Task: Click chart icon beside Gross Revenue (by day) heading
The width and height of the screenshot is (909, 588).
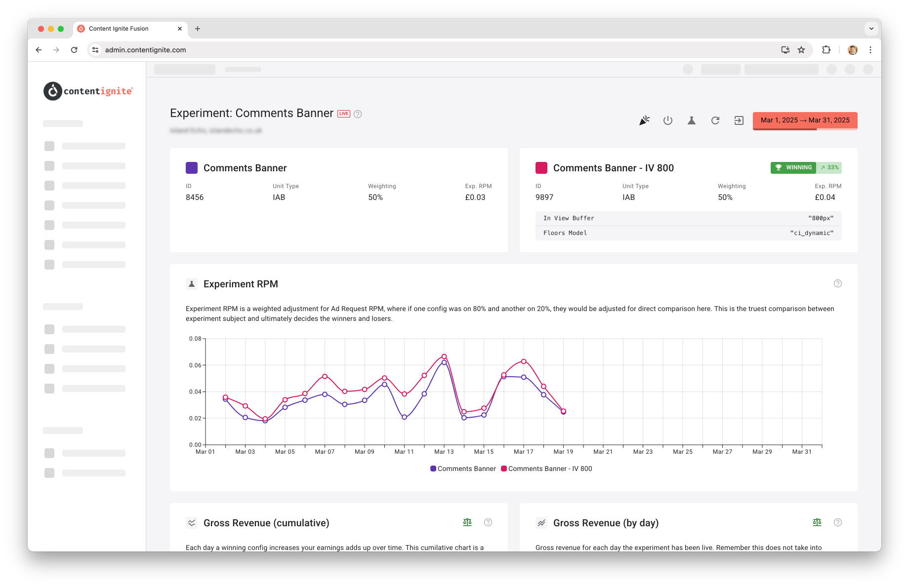Action: point(541,523)
